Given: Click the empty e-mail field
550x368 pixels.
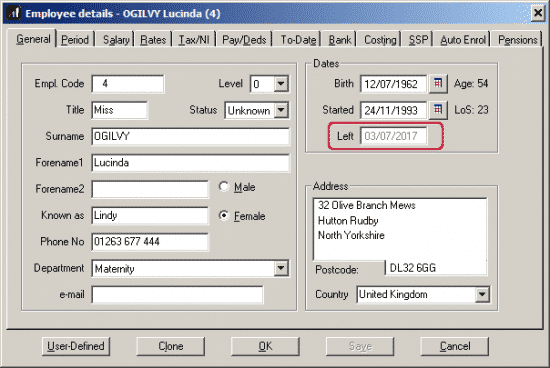Looking at the screenshot, I should [177, 294].
